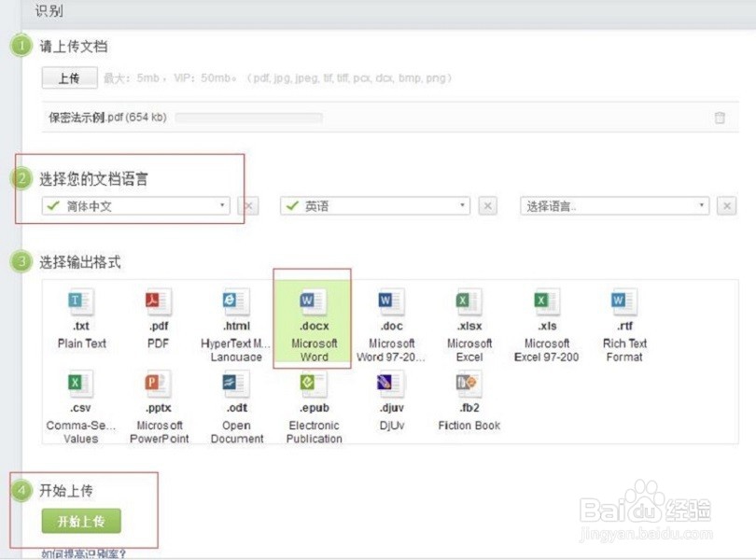Select the .txt Plain Text output format
This screenshot has width=756, height=560.
point(81,319)
